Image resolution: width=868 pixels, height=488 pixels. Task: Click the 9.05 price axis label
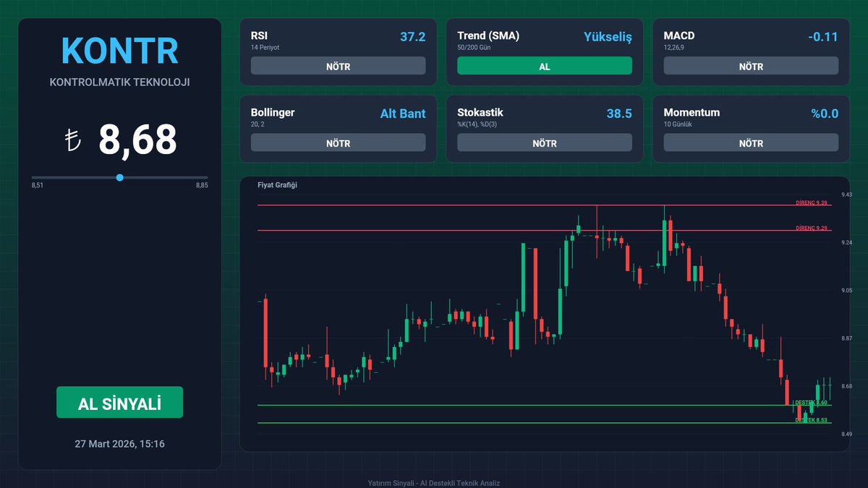[846, 291]
